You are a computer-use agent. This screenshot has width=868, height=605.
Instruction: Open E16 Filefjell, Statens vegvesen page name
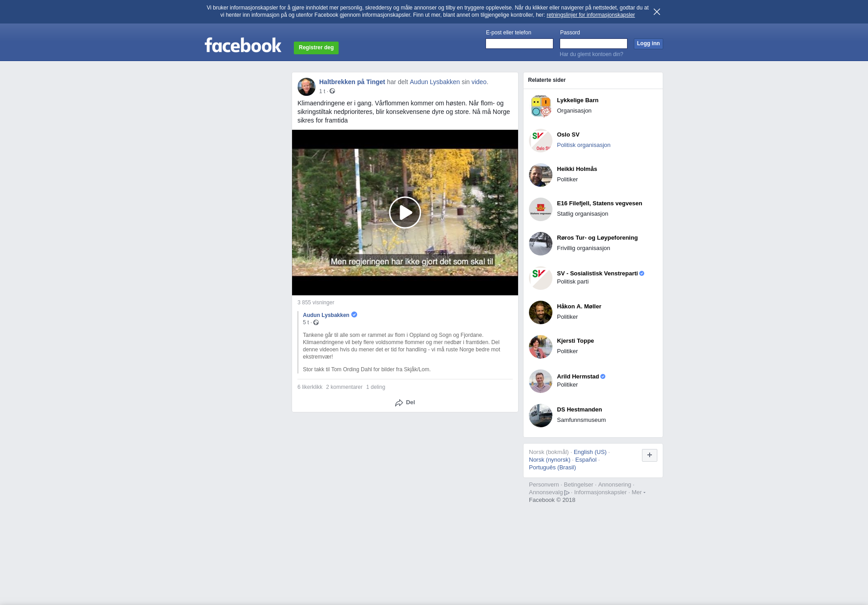(599, 203)
